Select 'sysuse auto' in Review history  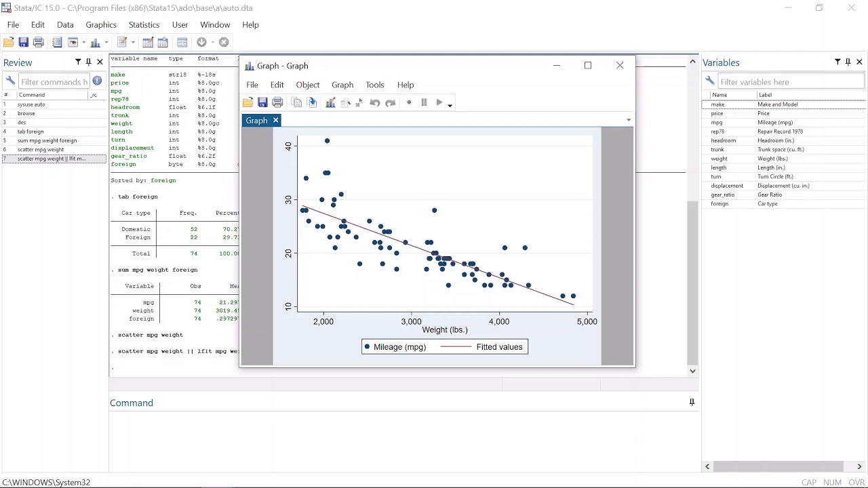tap(31, 104)
